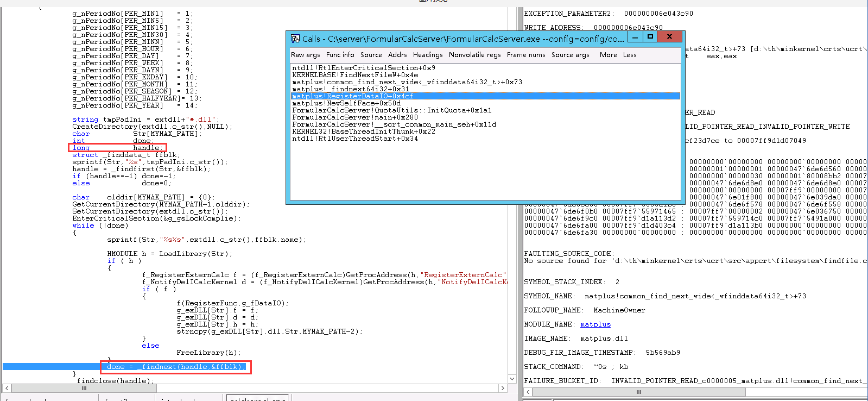Click the source pane's vertical scrollbar down arrow
Image resolution: width=868 pixels, height=401 pixels.
(x=512, y=379)
